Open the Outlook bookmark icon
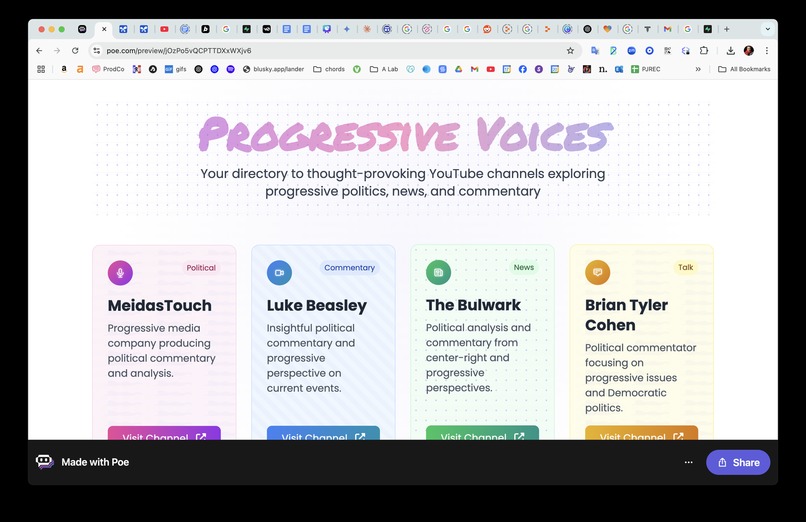 pyautogui.click(x=619, y=69)
